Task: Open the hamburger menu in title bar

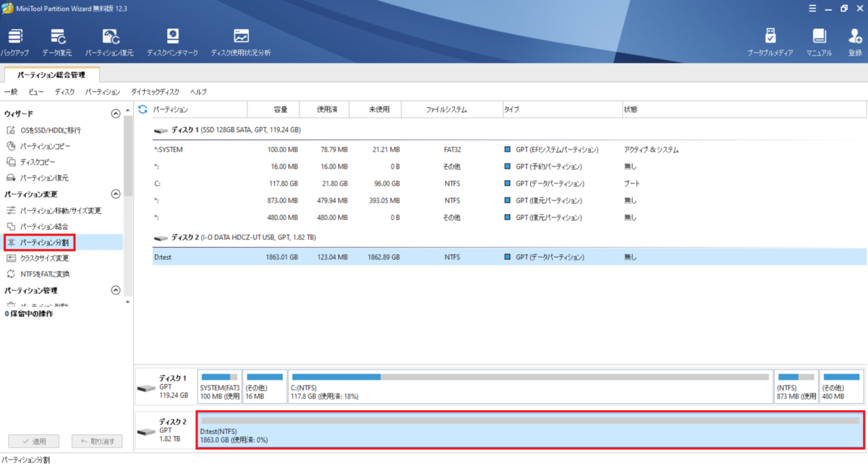Action: [812, 8]
